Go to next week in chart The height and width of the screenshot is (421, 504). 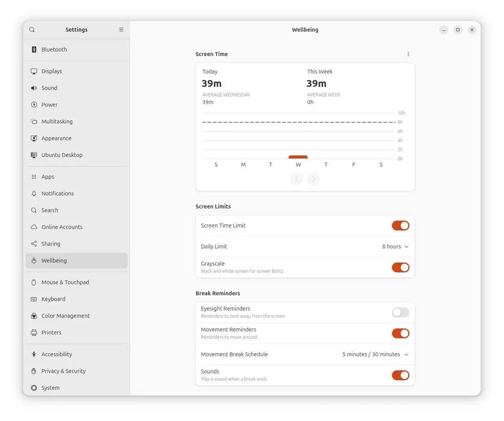coord(313,179)
